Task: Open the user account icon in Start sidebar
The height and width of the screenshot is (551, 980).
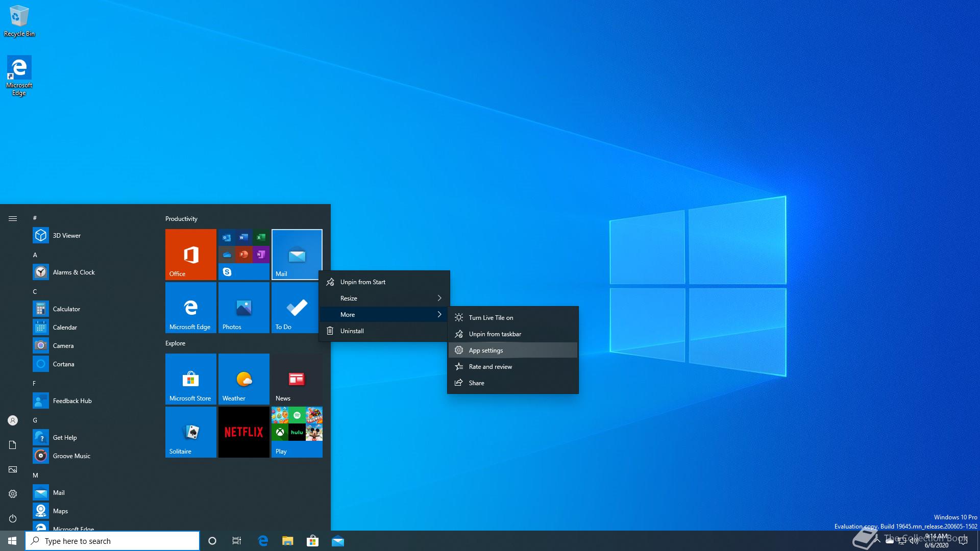Action: coord(13,420)
